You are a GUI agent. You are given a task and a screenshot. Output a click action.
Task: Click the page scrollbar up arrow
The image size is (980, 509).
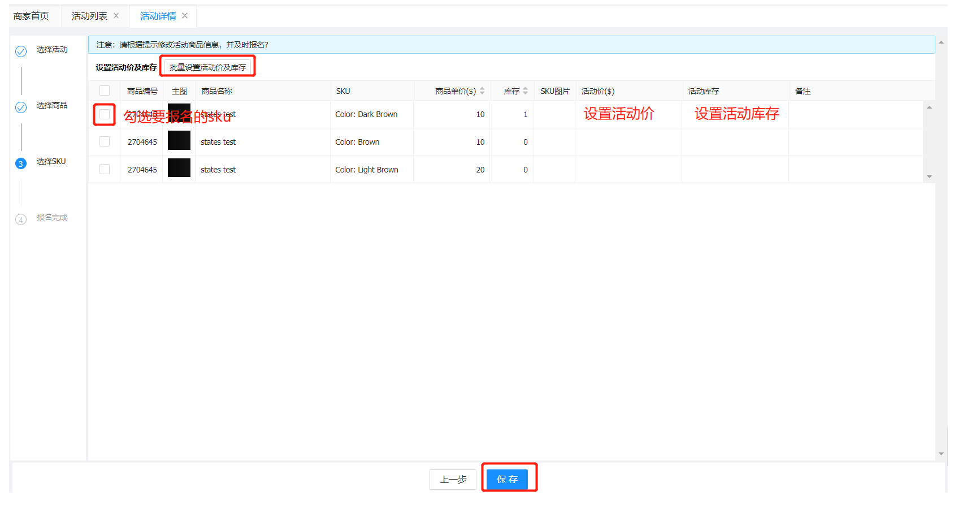point(941,42)
